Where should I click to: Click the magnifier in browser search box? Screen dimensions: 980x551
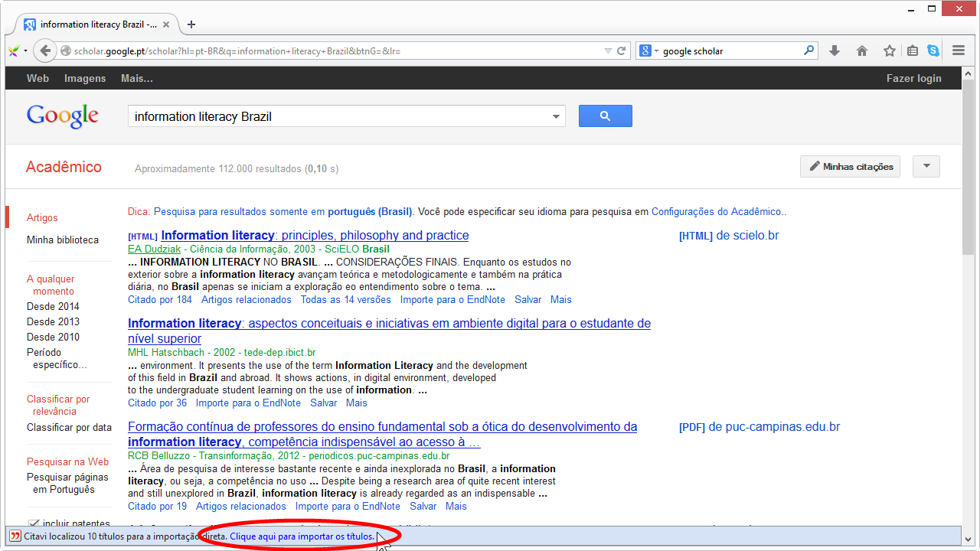(809, 51)
